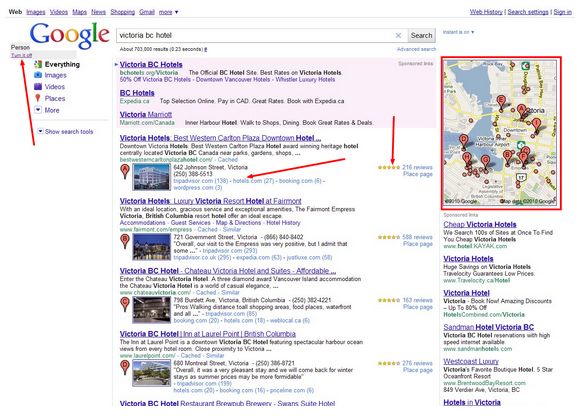580x418 pixels.
Task: Open the 'more' menu in top navigation
Action: tap(168, 12)
